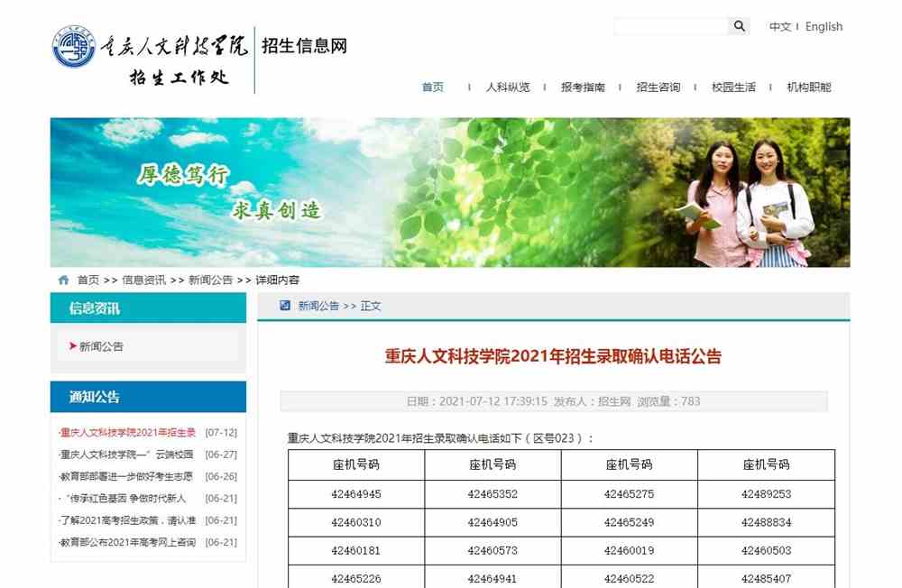Click the search magnifier icon
This screenshot has height=588, width=902.
(740, 26)
